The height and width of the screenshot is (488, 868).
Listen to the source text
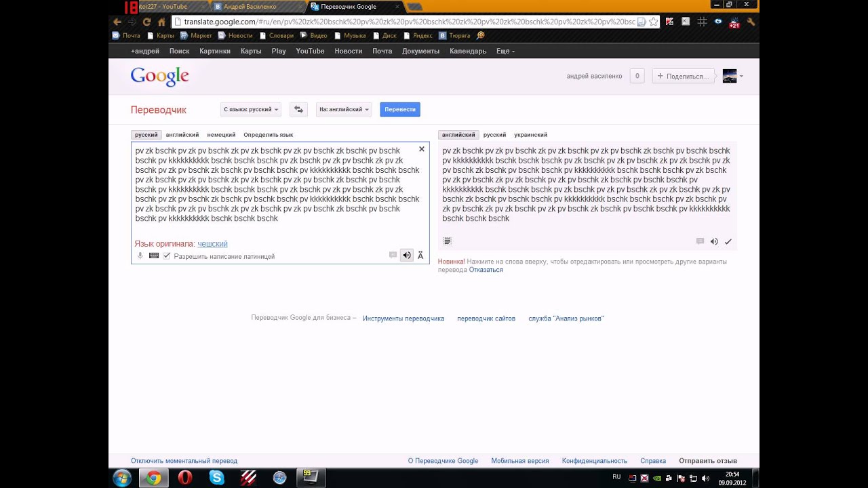(x=406, y=255)
